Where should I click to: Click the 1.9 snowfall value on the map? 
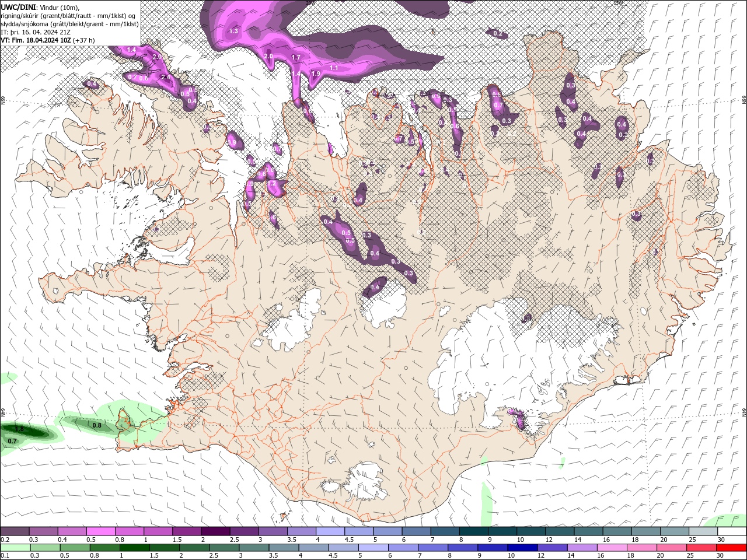pos(316,74)
